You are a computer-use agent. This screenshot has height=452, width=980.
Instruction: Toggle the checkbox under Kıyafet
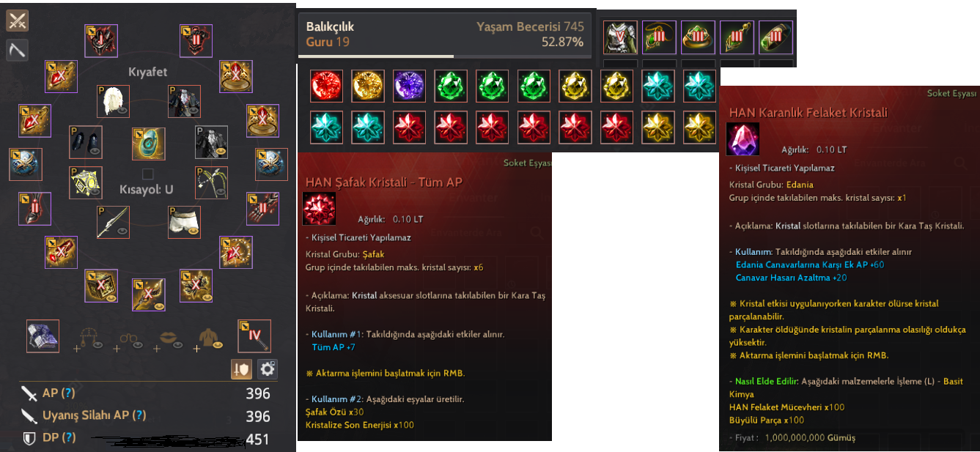tap(148, 174)
